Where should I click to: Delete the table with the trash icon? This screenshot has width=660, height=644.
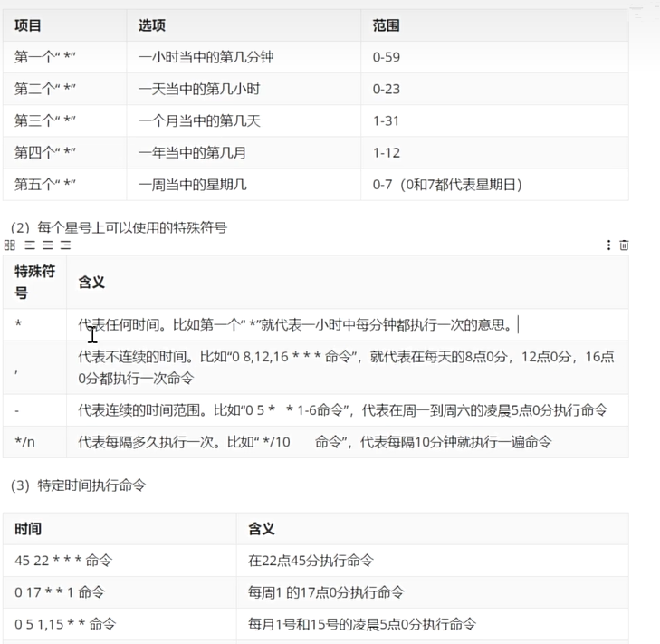click(624, 245)
